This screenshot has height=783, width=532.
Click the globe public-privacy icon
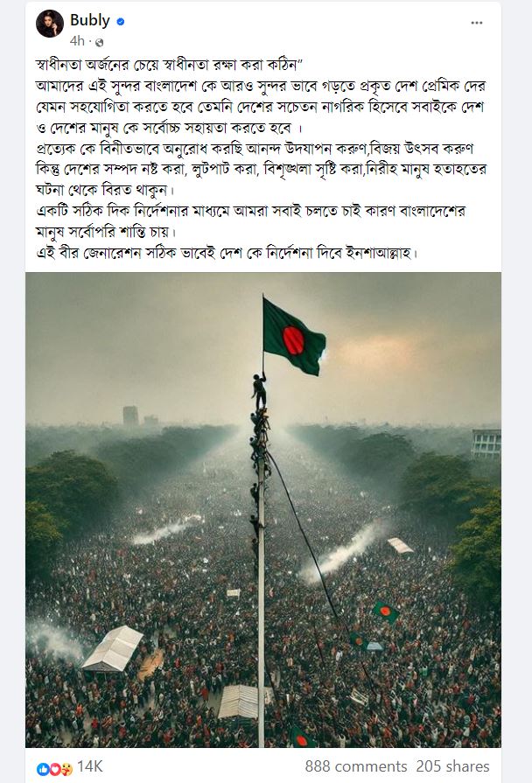click(99, 42)
